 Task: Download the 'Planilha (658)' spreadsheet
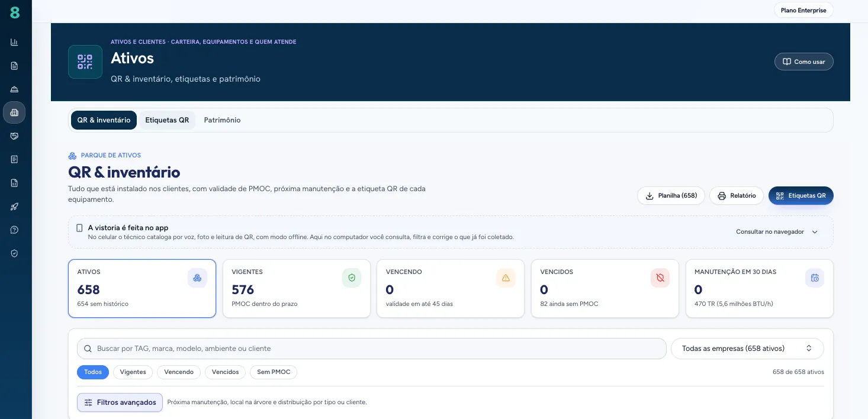(671, 196)
